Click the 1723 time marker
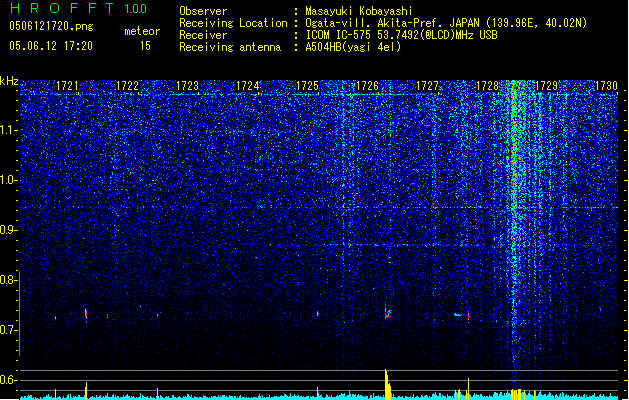629x400 pixels. 187,86
